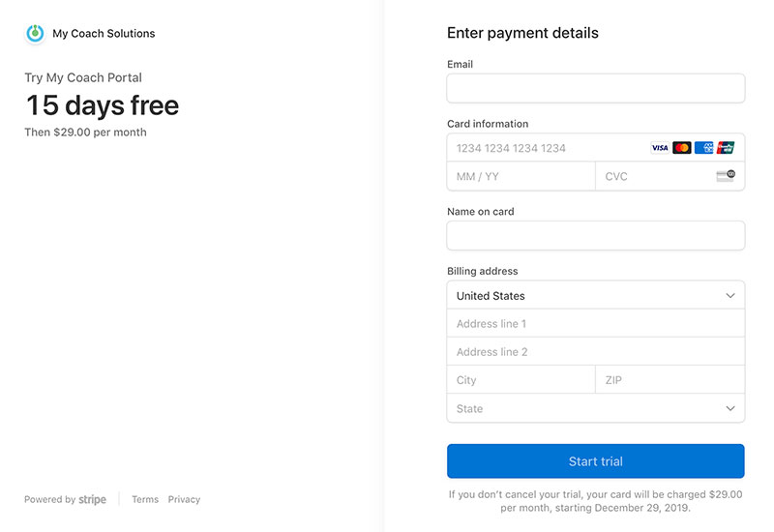Click into the CVC field
Viewport: 774px width, 532px height.
click(x=653, y=177)
